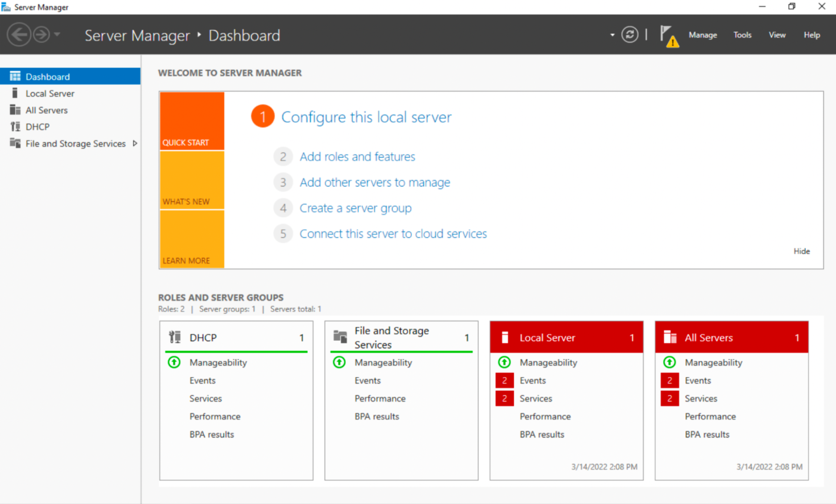This screenshot has height=504, width=836.
Task: Open BPA results under DHCP tile
Action: [x=212, y=434]
